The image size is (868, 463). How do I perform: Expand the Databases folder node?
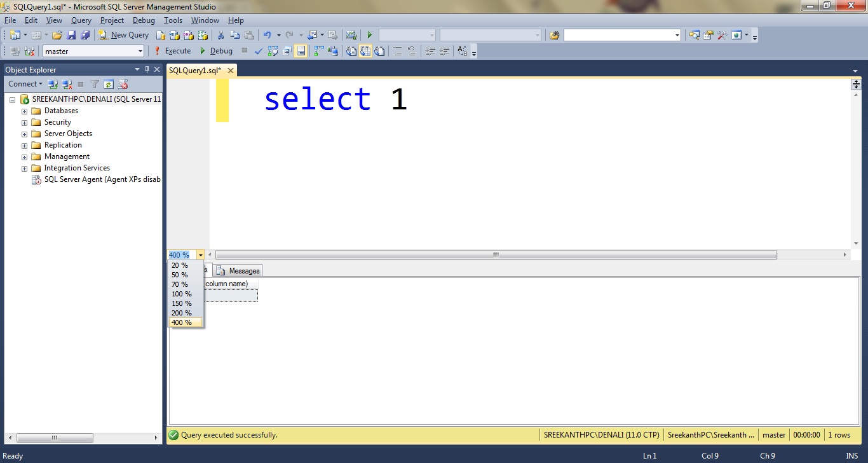coord(25,111)
